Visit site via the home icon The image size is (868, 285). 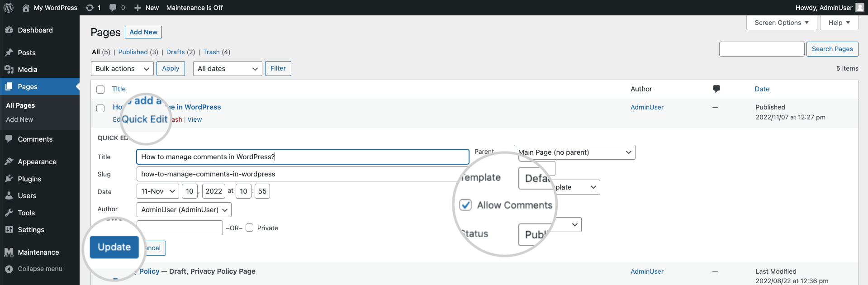click(26, 8)
